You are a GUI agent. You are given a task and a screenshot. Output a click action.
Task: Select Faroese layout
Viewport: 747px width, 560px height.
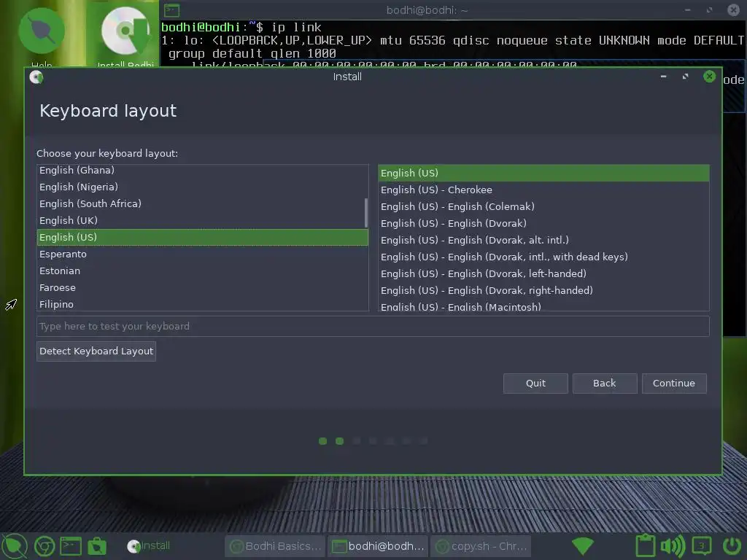point(203,287)
